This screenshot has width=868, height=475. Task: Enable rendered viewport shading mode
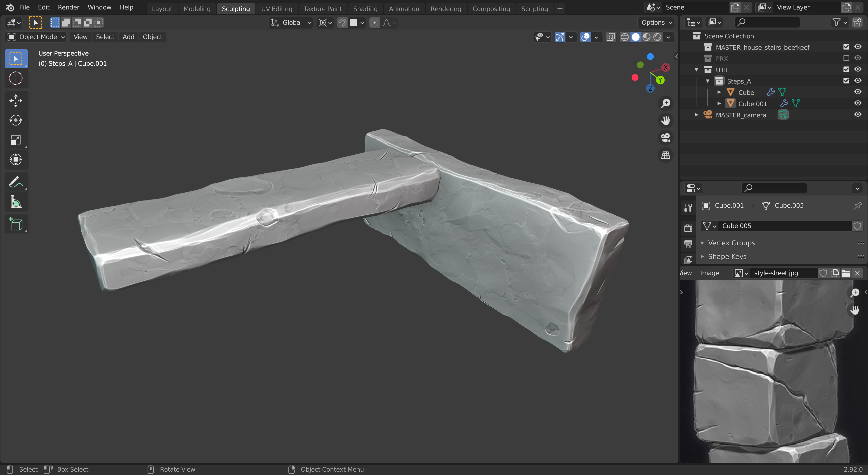coord(657,37)
